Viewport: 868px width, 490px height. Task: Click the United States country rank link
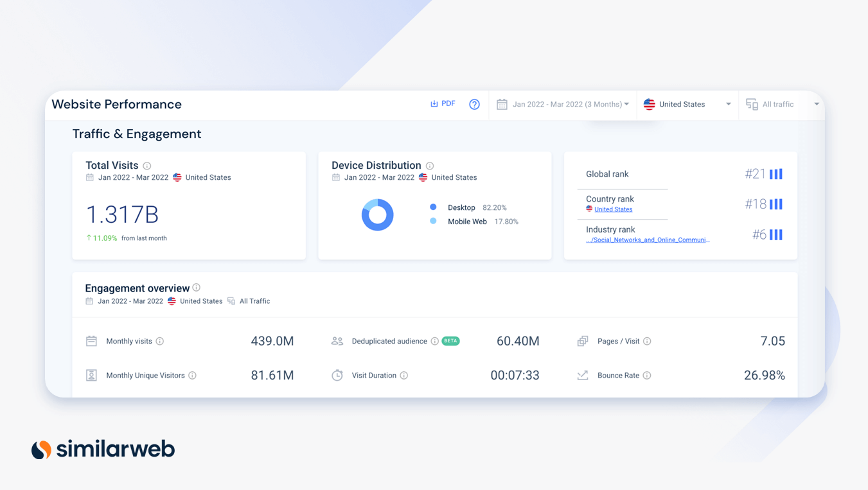tap(613, 209)
